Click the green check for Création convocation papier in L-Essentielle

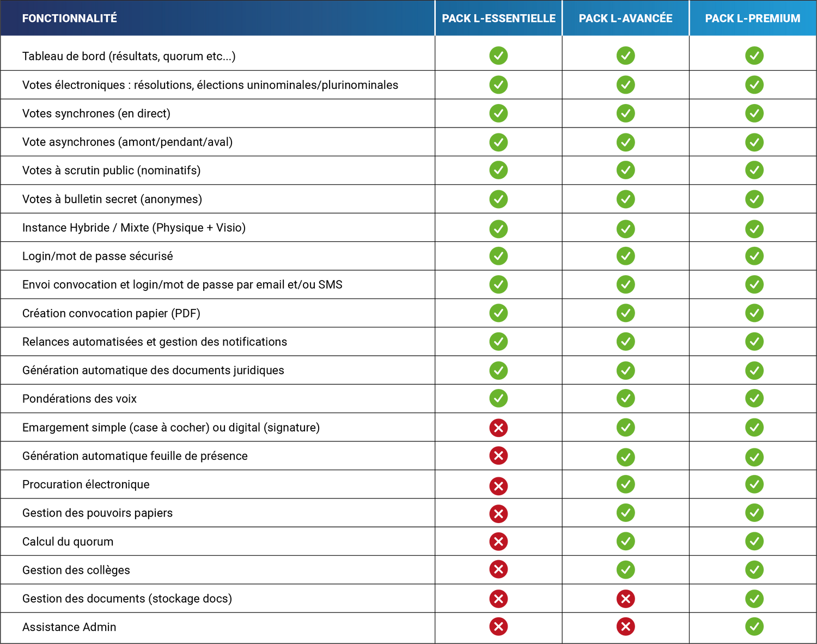pyautogui.click(x=498, y=313)
